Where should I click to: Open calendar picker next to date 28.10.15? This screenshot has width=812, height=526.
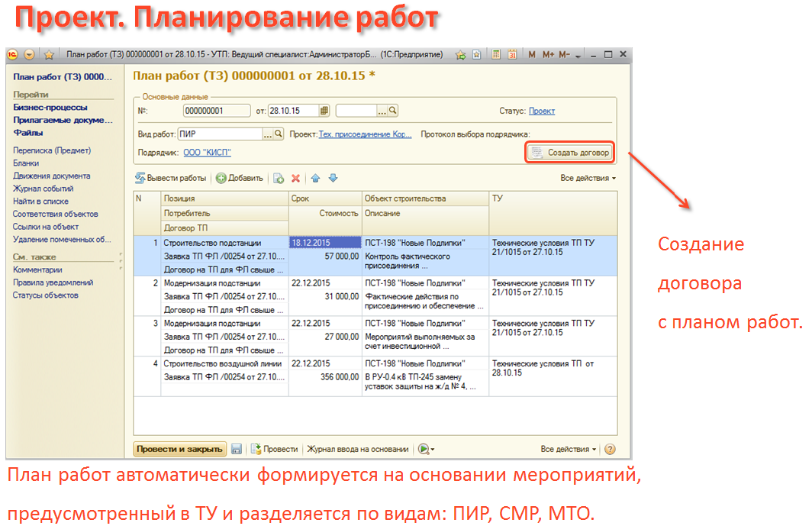[x=324, y=111]
